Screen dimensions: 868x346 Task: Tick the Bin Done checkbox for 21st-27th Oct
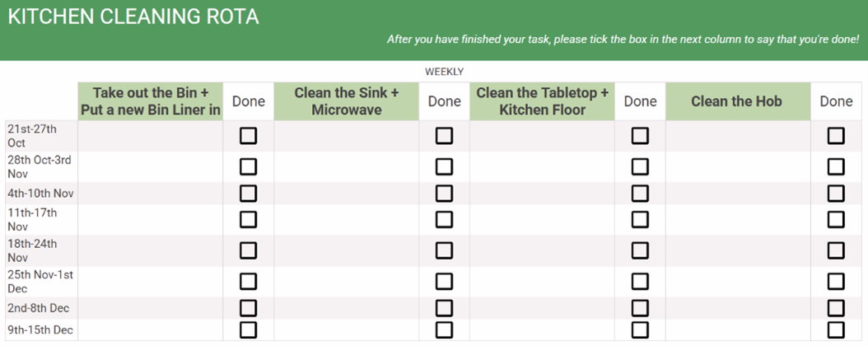(248, 136)
